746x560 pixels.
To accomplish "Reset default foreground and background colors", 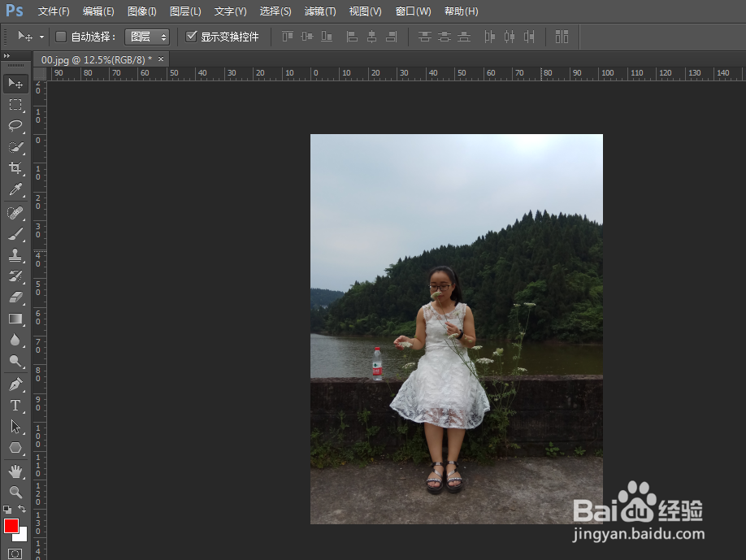I will [7, 509].
